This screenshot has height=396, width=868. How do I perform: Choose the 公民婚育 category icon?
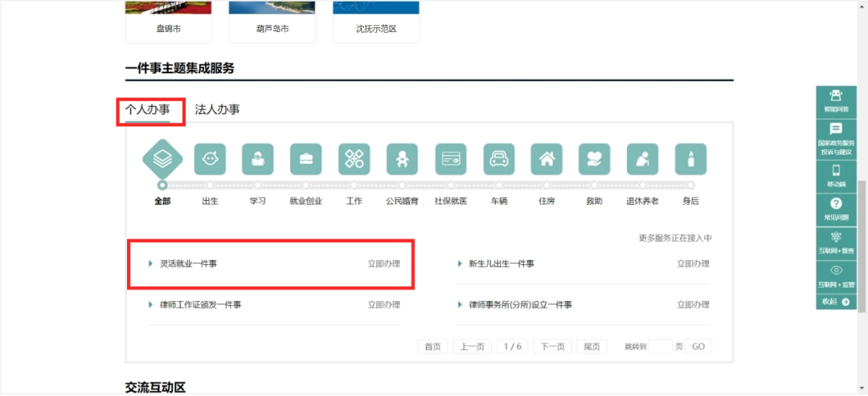[x=402, y=159]
